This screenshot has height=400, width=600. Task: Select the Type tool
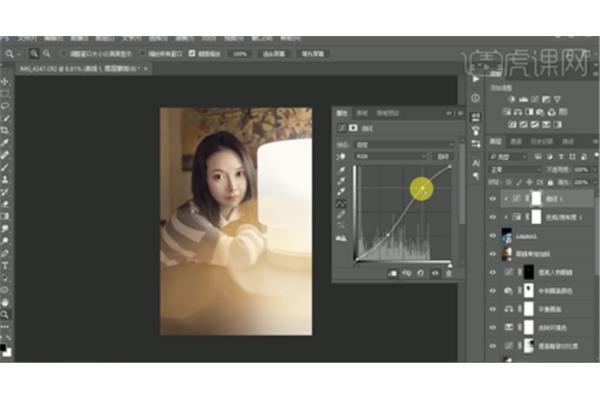tap(5, 266)
